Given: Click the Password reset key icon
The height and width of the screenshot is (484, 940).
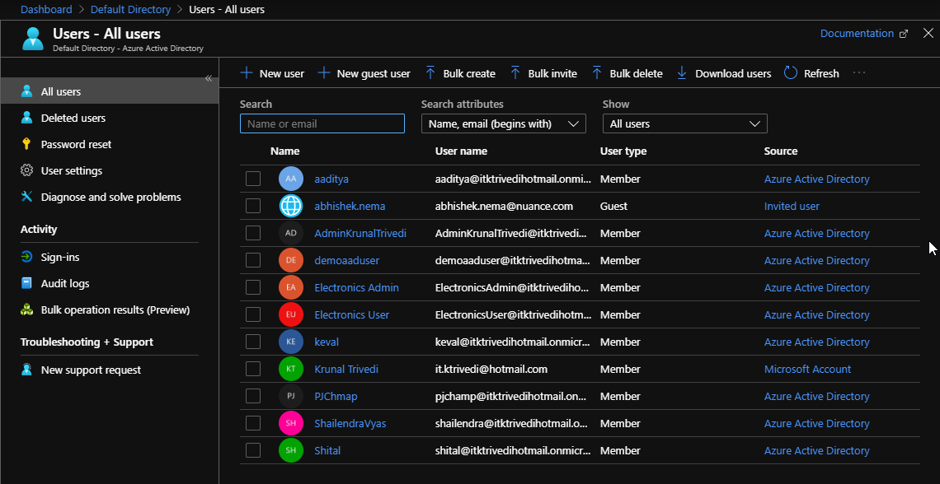Looking at the screenshot, I should tap(27, 144).
